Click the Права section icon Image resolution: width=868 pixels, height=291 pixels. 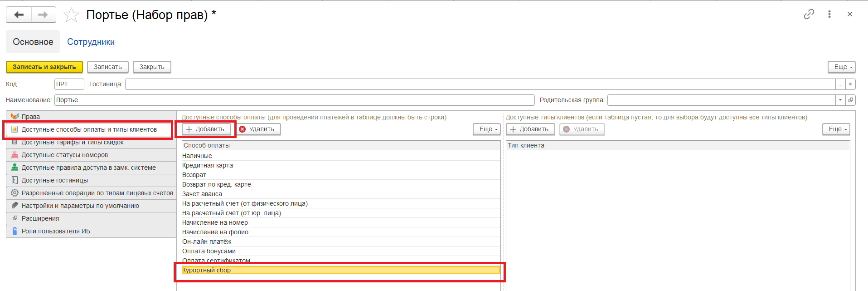pos(15,117)
